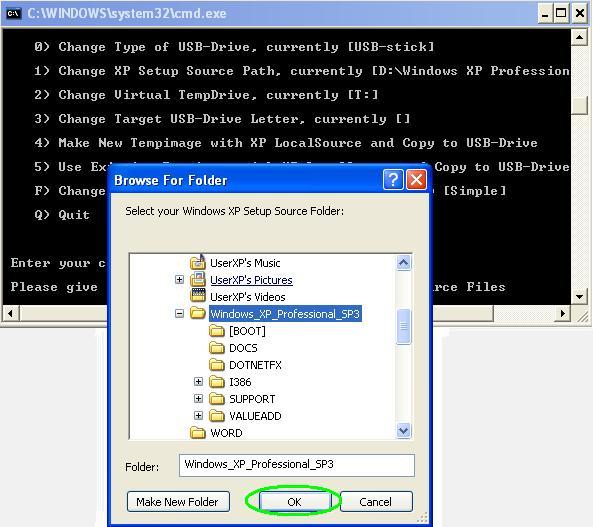Collapse the Windows_XP_Professional_SP3 folder node
This screenshot has width=593, height=527.
coord(180,314)
